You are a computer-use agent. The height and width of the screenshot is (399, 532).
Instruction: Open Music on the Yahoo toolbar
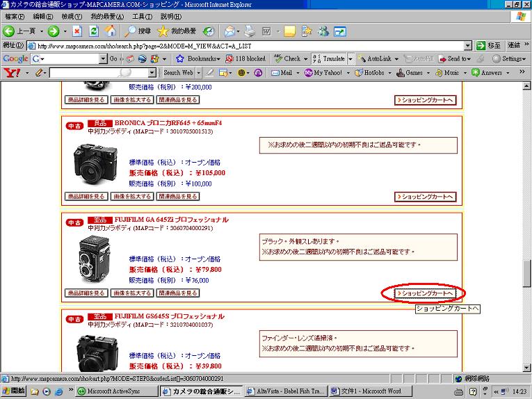[x=448, y=72]
